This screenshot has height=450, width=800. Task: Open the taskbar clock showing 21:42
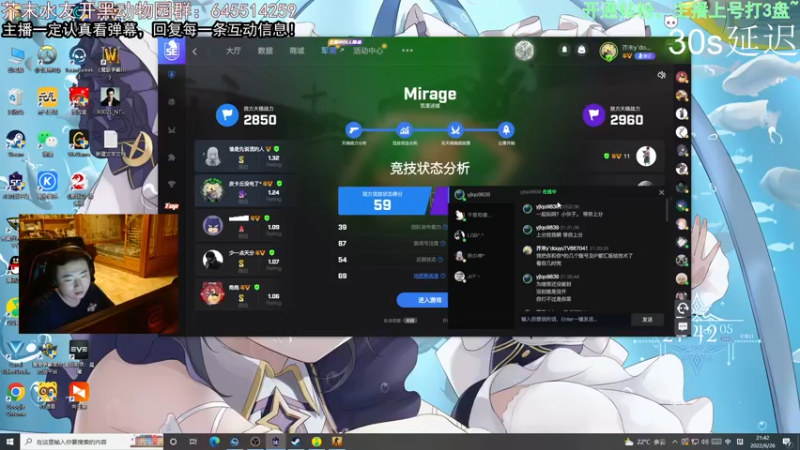[x=762, y=441]
